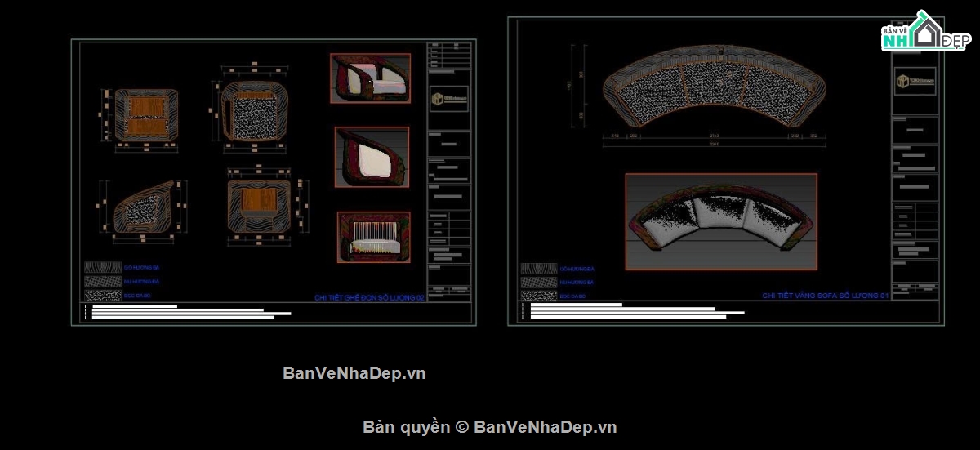Click the 2150 dimension below the sofa plan
This screenshot has height=450, width=980.
click(715, 136)
